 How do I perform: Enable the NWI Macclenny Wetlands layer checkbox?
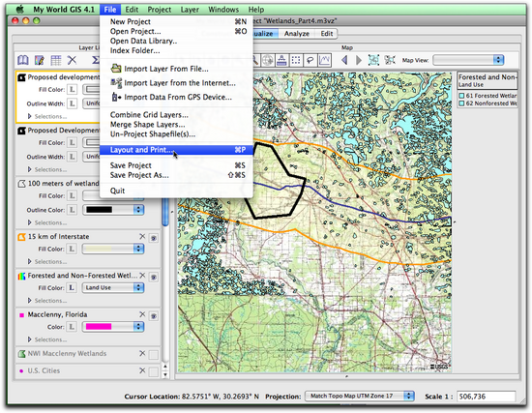tap(154, 355)
